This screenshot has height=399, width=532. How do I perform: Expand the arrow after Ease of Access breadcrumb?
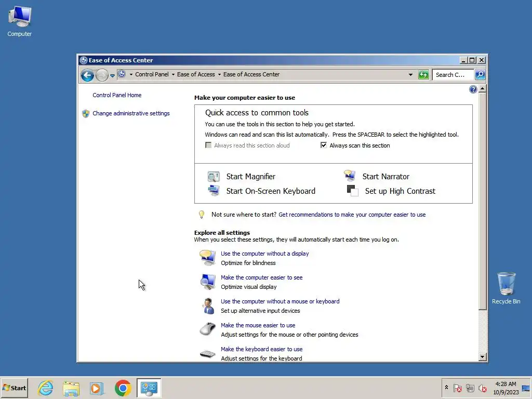[219, 75]
